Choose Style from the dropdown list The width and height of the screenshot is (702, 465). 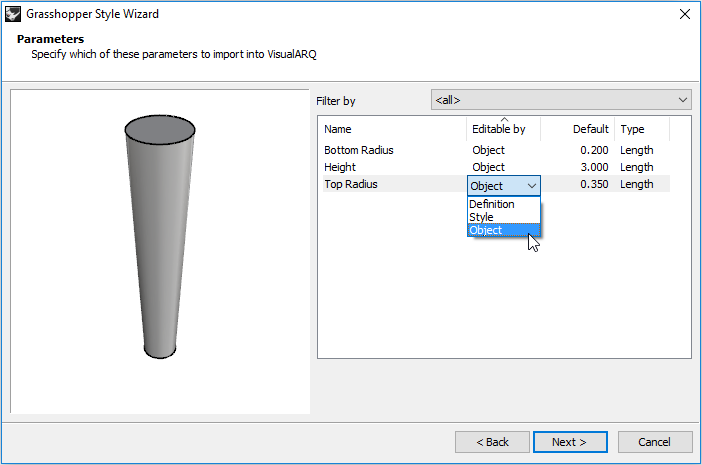pos(504,217)
